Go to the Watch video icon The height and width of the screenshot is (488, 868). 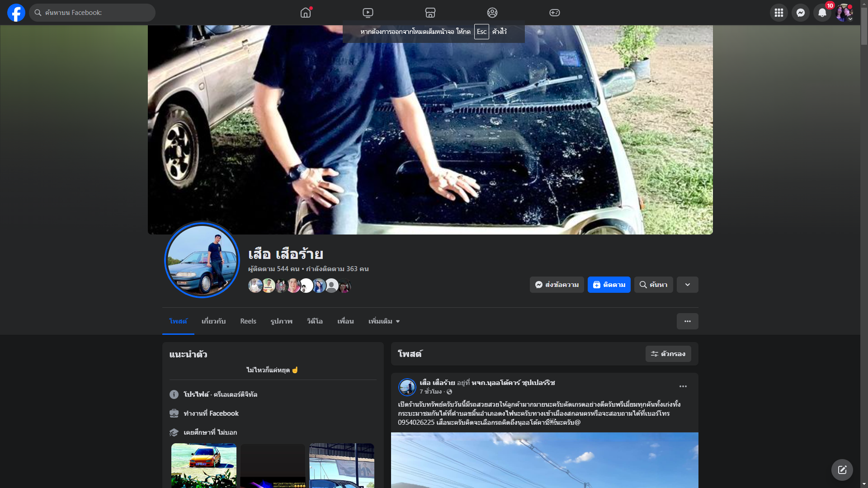coord(368,13)
